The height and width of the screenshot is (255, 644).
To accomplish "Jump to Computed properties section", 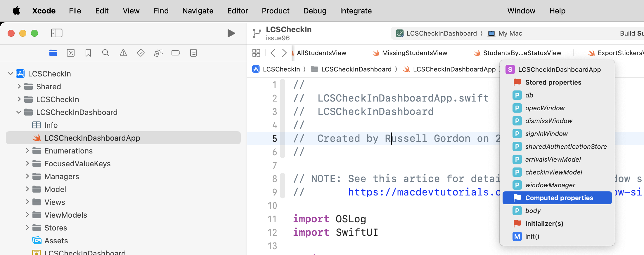I will (x=559, y=198).
